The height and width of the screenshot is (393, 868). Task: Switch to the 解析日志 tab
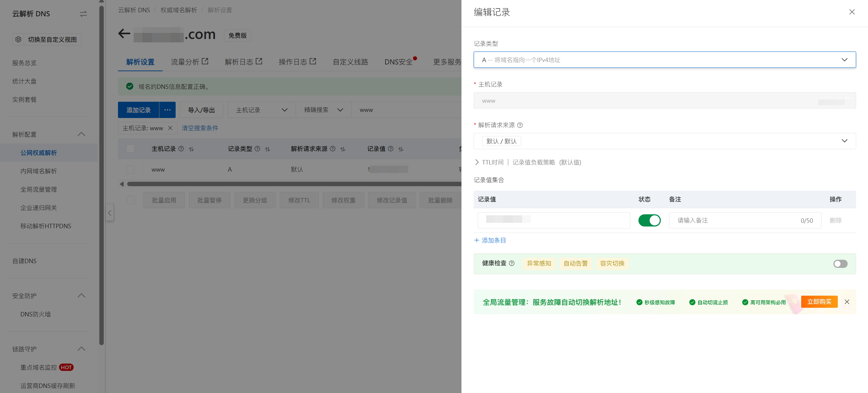pyautogui.click(x=243, y=62)
